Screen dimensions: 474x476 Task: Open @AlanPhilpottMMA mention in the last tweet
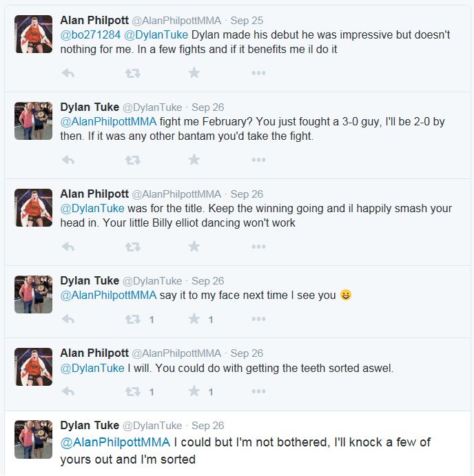[115, 442]
